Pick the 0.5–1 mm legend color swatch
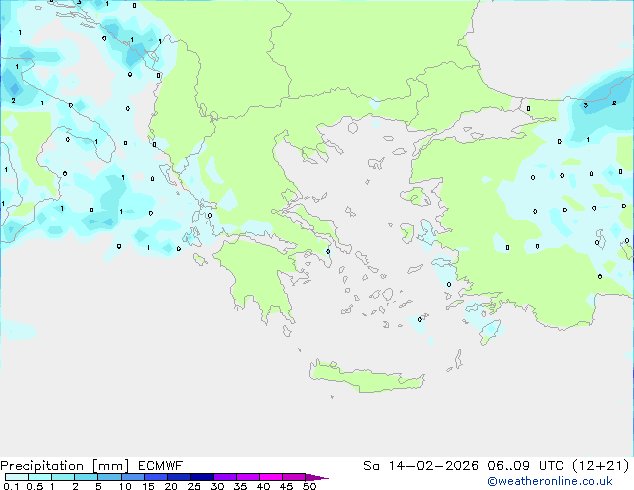The image size is (634, 490). pyautogui.click(x=40, y=477)
